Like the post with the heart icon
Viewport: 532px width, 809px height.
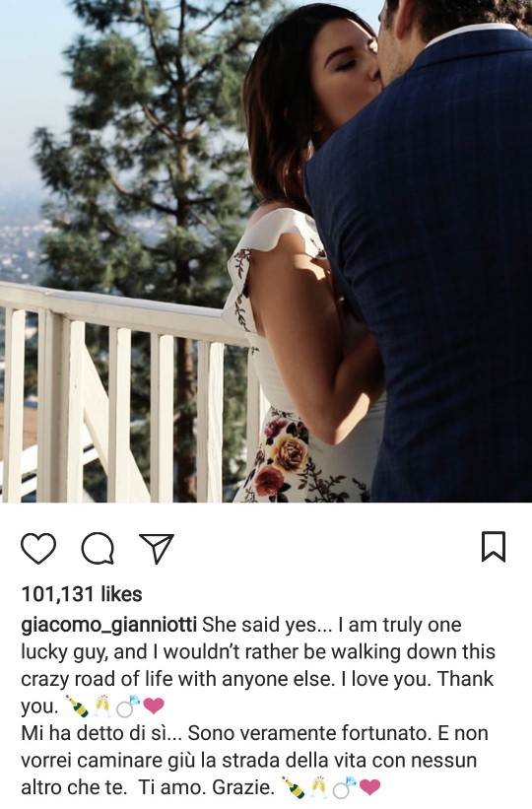coord(38,549)
